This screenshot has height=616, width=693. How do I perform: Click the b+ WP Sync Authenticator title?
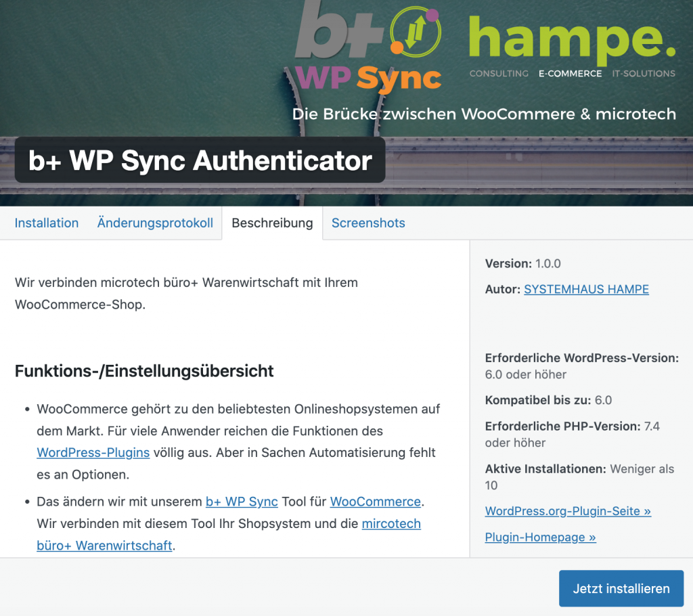tap(200, 160)
